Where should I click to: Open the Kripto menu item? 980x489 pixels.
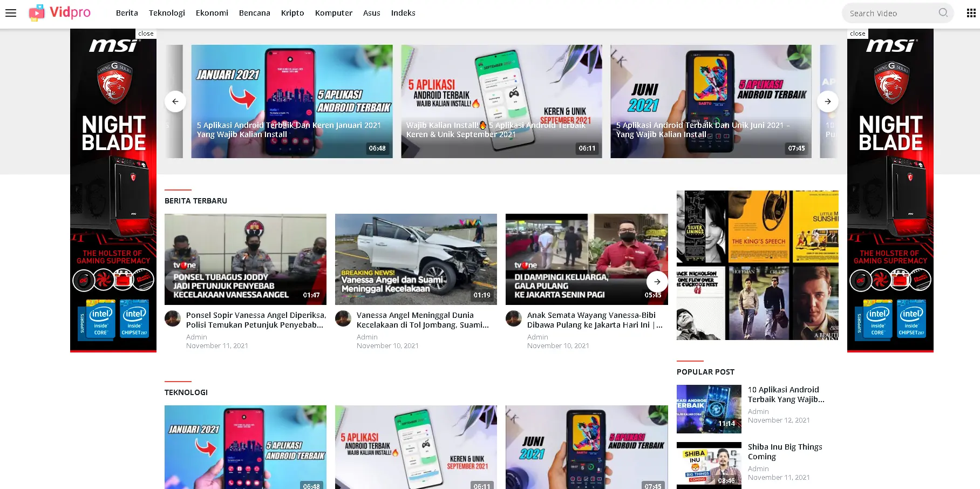coord(292,13)
